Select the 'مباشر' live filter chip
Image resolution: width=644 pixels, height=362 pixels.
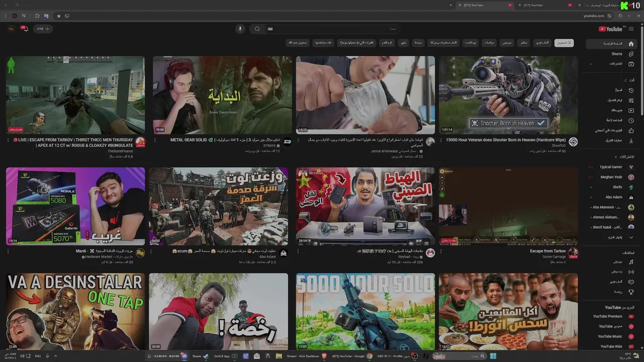(x=524, y=43)
